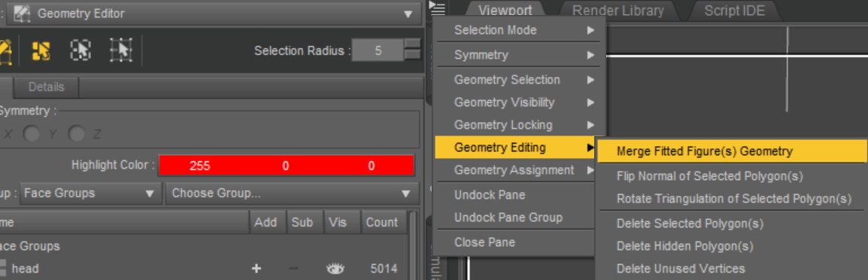Subtract selection from head group with minus
This screenshot has height=280, width=868.
coord(294,269)
